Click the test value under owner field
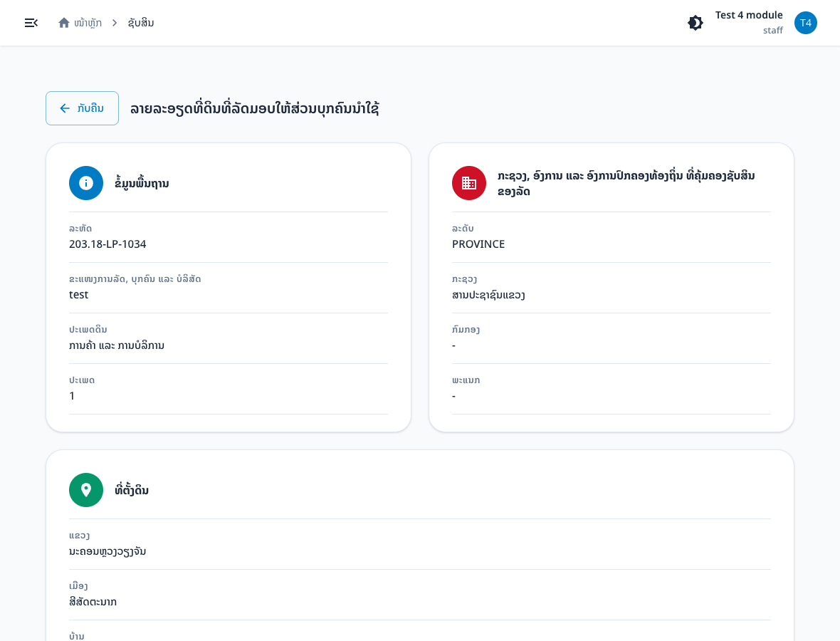Viewport: 840px width, 641px height. (x=79, y=295)
